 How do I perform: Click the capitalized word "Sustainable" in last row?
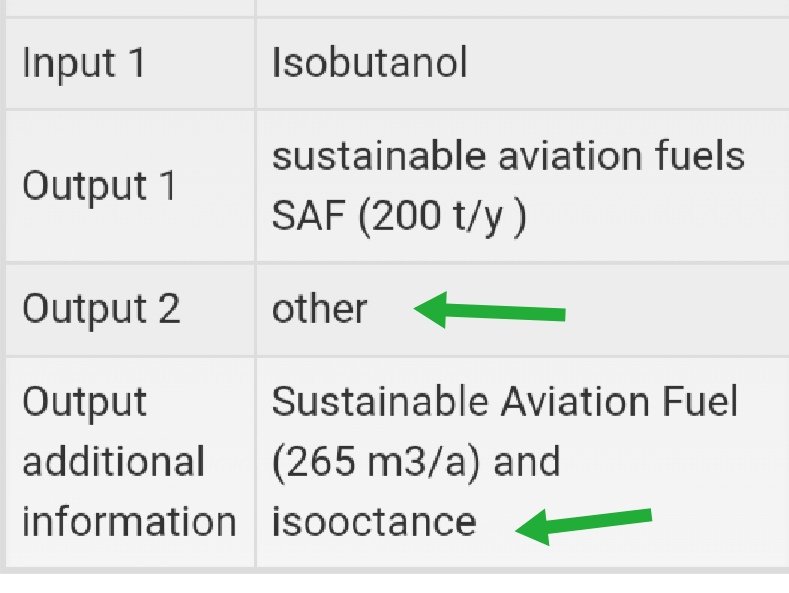(380, 402)
